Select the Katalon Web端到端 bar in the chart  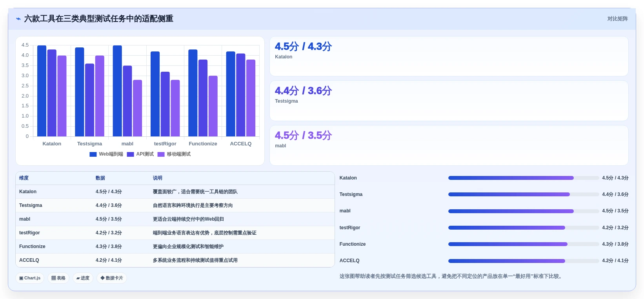(x=42, y=91)
